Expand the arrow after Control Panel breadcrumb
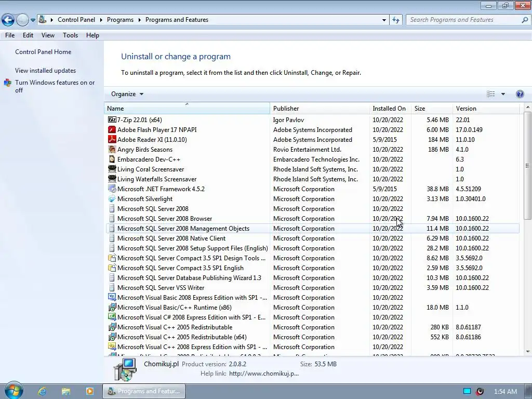 [101, 20]
